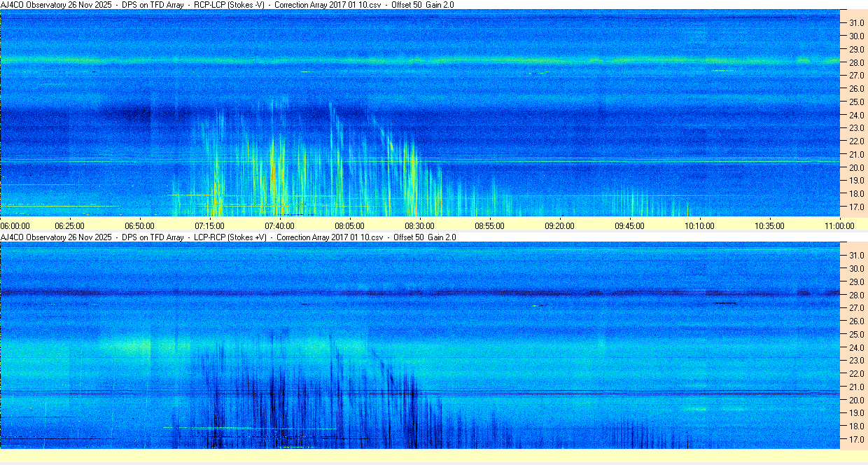Click 17.0 frequency label in upper panel
The image size is (868, 465).
click(x=857, y=207)
